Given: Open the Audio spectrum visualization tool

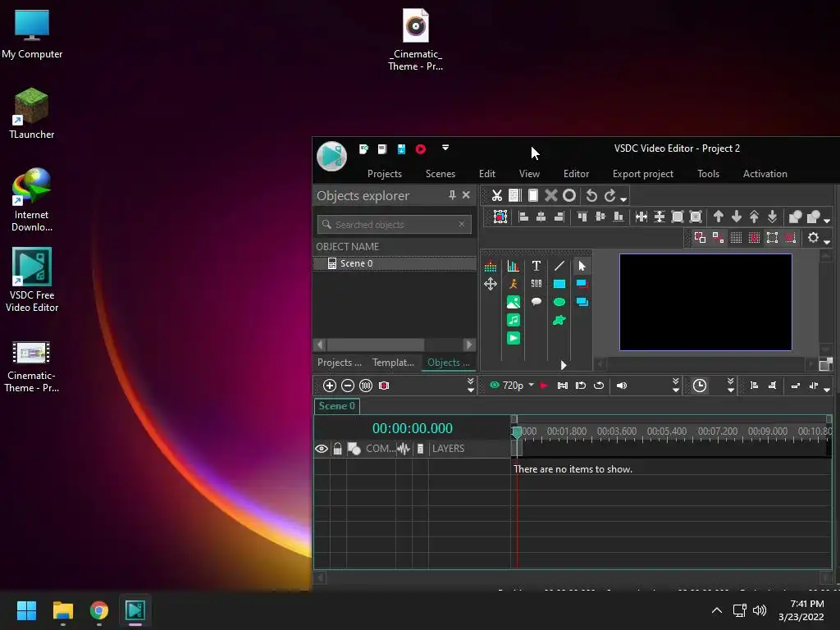Looking at the screenshot, I should (491, 266).
